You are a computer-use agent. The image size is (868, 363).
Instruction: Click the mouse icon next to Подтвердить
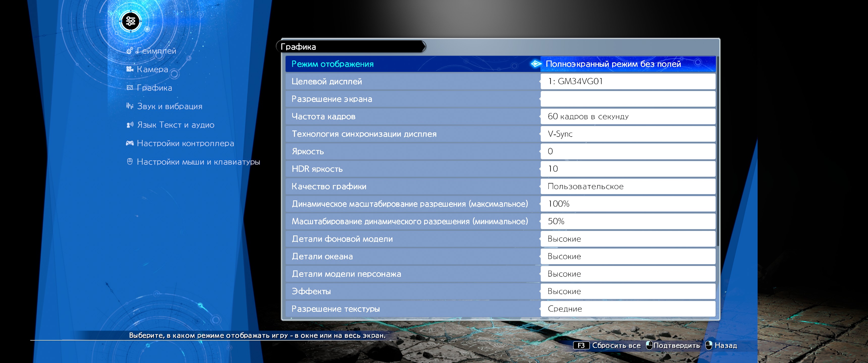pyautogui.click(x=649, y=345)
